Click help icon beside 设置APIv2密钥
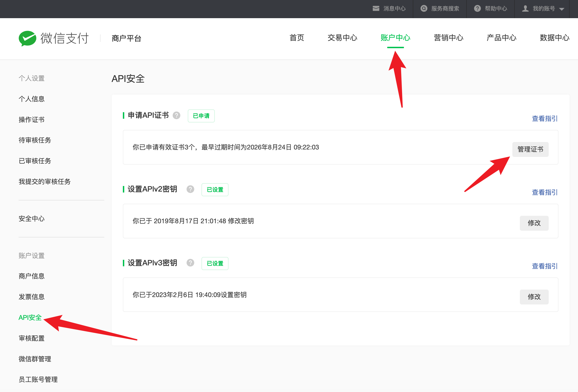The height and width of the screenshot is (392, 578). (x=190, y=189)
